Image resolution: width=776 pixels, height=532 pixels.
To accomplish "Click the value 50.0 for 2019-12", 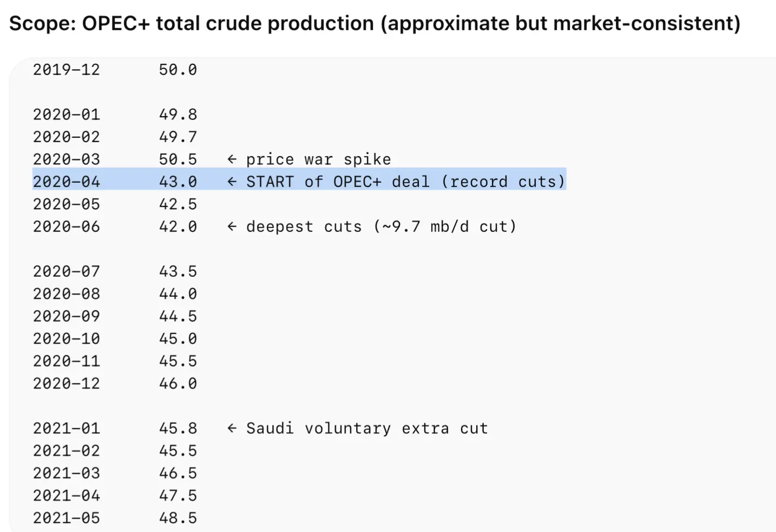I will click(x=178, y=70).
